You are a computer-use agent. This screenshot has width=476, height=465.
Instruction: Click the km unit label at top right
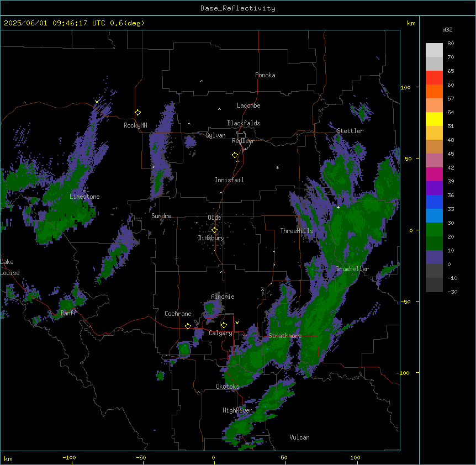pos(411,23)
